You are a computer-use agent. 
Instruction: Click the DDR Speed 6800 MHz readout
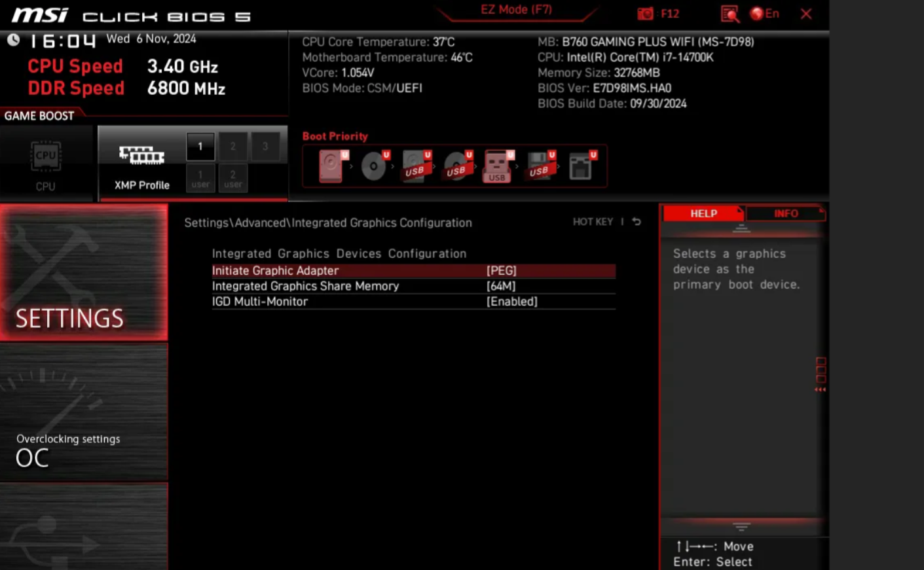(x=126, y=88)
